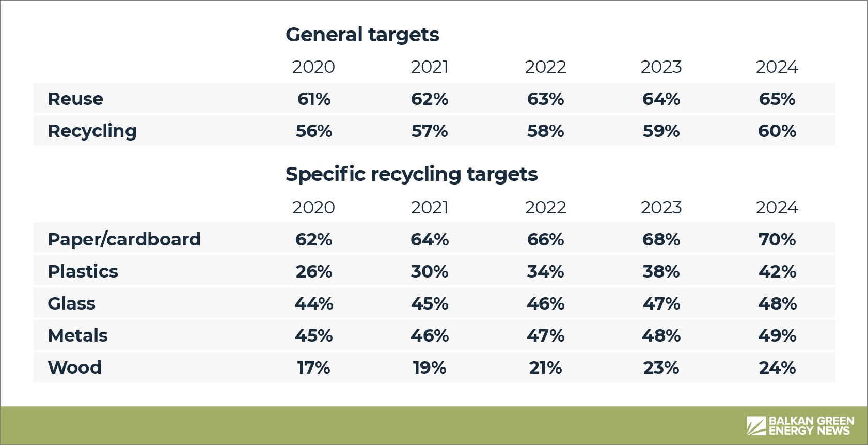The width and height of the screenshot is (868, 445).
Task: Select the 2020 column header under General targets
Action: click(x=313, y=67)
